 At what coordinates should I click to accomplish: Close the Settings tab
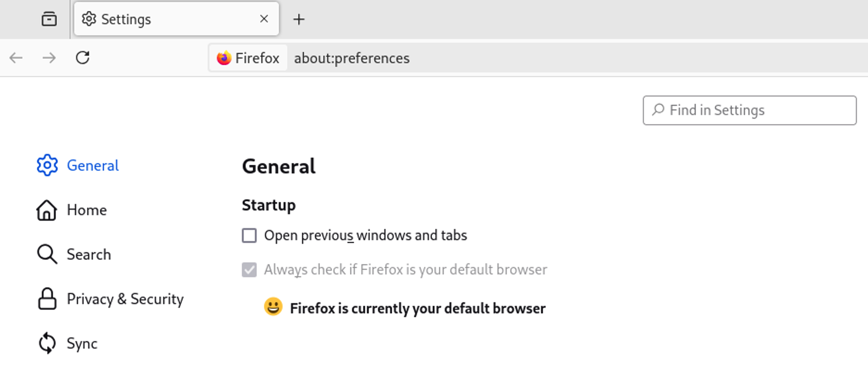pyautogui.click(x=264, y=19)
